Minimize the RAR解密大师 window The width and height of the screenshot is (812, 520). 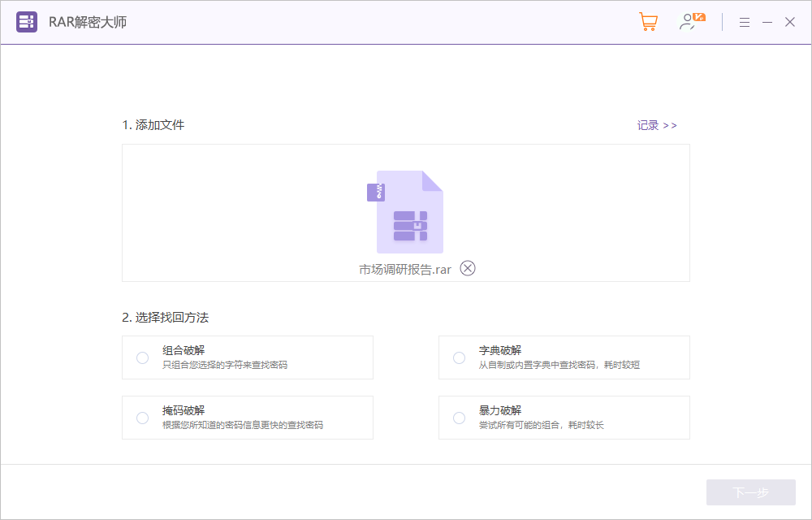tap(767, 23)
